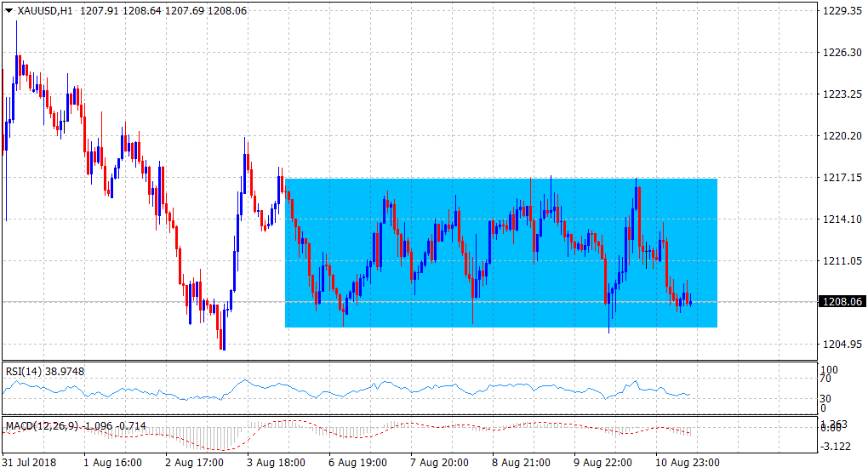868x473 pixels.
Task: Click the OHLC close value 1208.06 in header
Action: click(229, 11)
